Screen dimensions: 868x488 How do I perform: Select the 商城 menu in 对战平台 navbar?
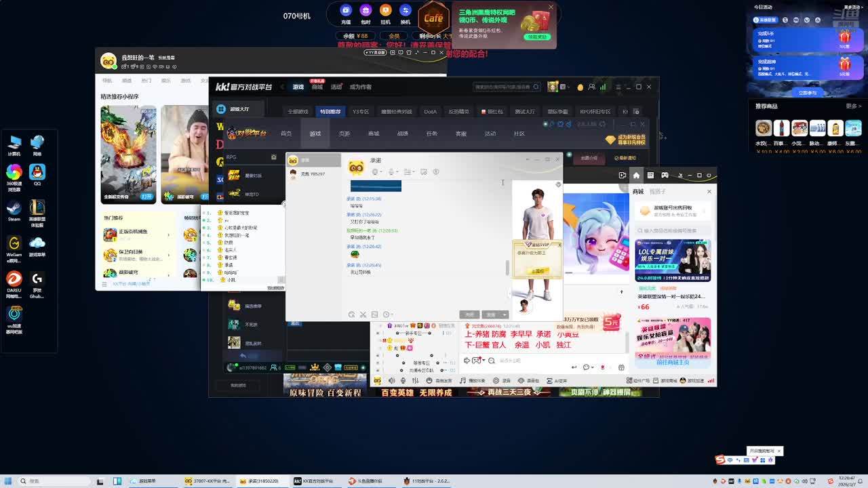373,134
